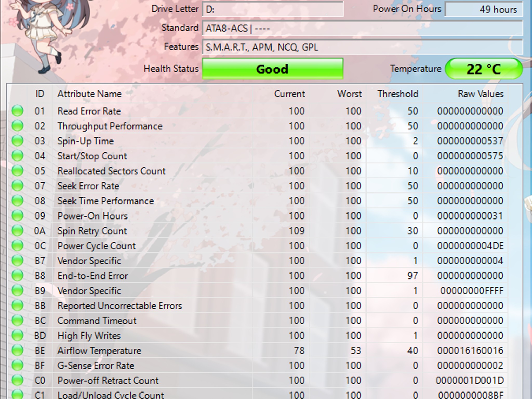The width and height of the screenshot is (532, 399).
Task: Click the Worst value 53 for Airflow Temperature
Action: click(x=356, y=351)
